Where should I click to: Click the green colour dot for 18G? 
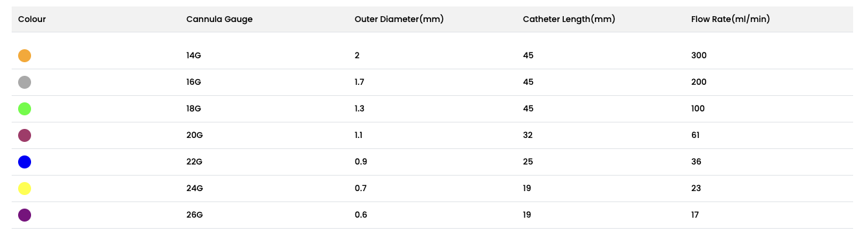[x=25, y=109]
